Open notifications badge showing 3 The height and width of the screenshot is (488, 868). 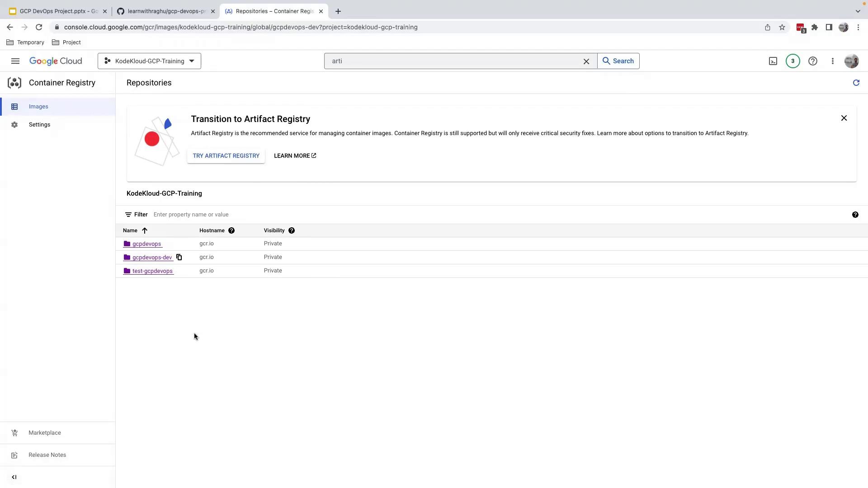point(793,61)
